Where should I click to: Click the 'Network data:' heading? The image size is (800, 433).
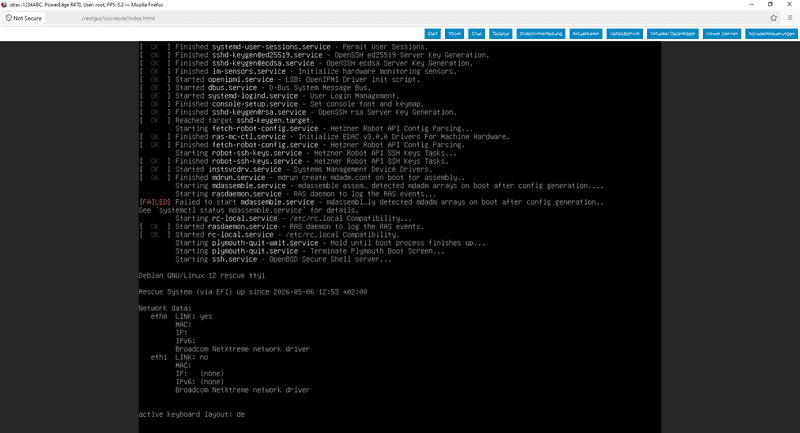[165, 308]
